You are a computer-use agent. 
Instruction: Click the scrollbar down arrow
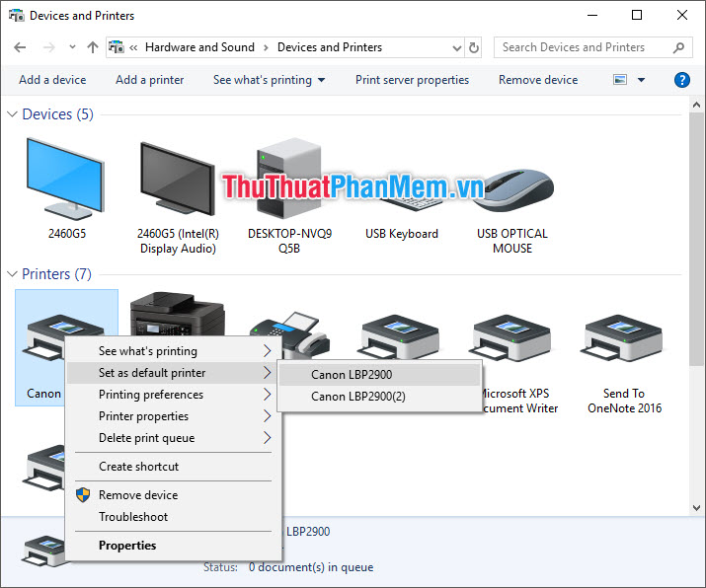[x=696, y=508]
